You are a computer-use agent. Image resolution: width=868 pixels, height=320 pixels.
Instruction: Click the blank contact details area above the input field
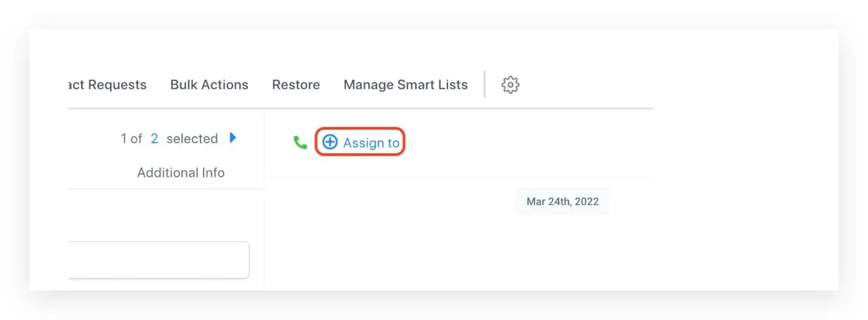click(166, 215)
